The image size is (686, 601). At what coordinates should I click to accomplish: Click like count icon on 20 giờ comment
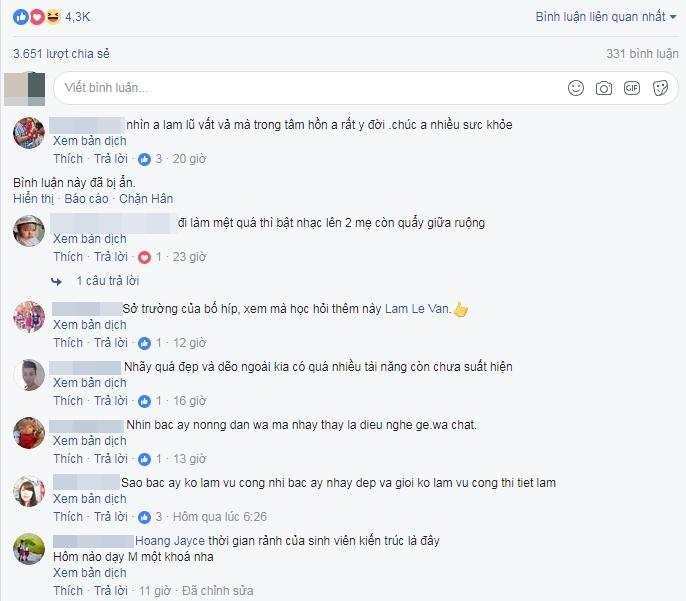[150, 159]
